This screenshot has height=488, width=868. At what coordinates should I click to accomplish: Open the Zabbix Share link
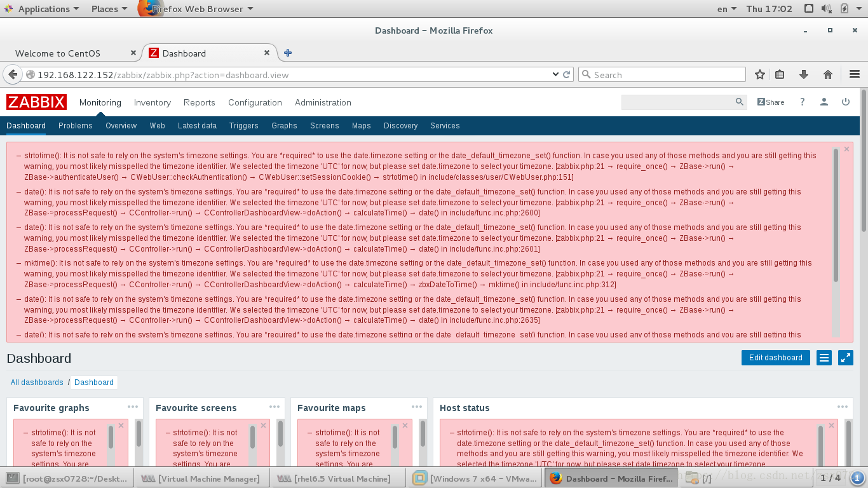click(x=771, y=102)
